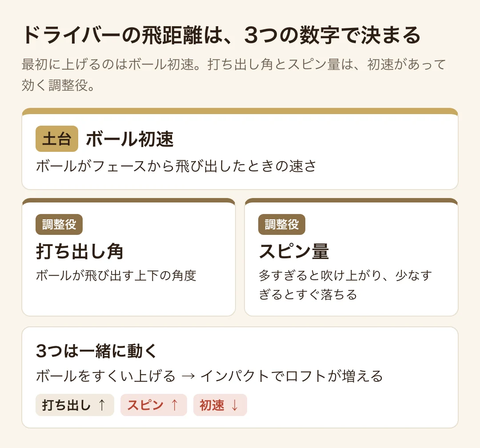Click the 調整役 badge above スピン量
This screenshot has height=448, width=480.
click(x=282, y=225)
